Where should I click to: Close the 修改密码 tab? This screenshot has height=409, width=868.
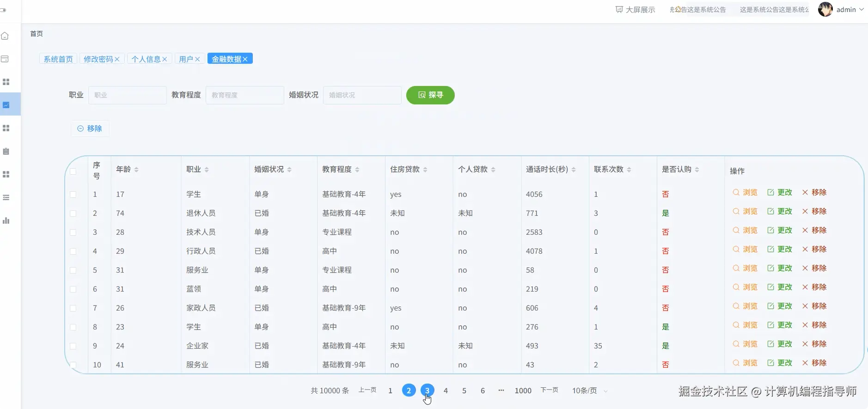[x=117, y=59]
